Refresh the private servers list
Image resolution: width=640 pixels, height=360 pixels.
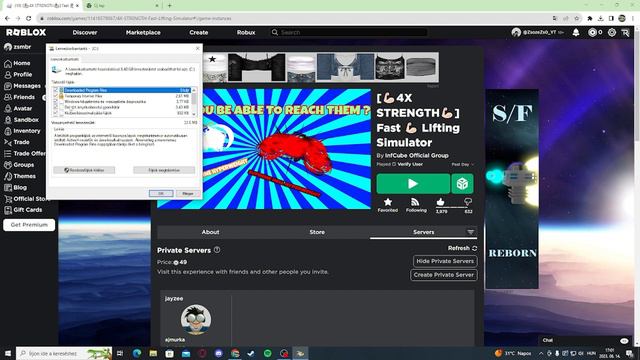[462, 248]
